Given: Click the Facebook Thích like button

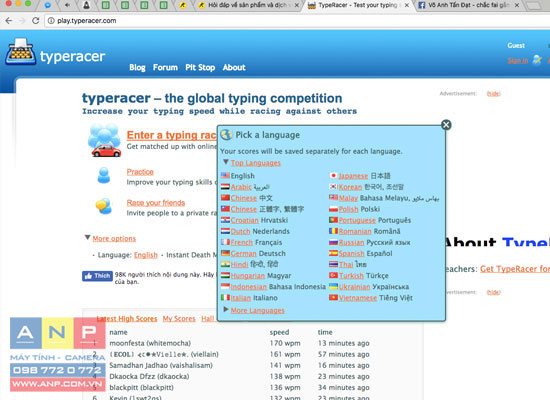Looking at the screenshot, I should [x=97, y=276].
